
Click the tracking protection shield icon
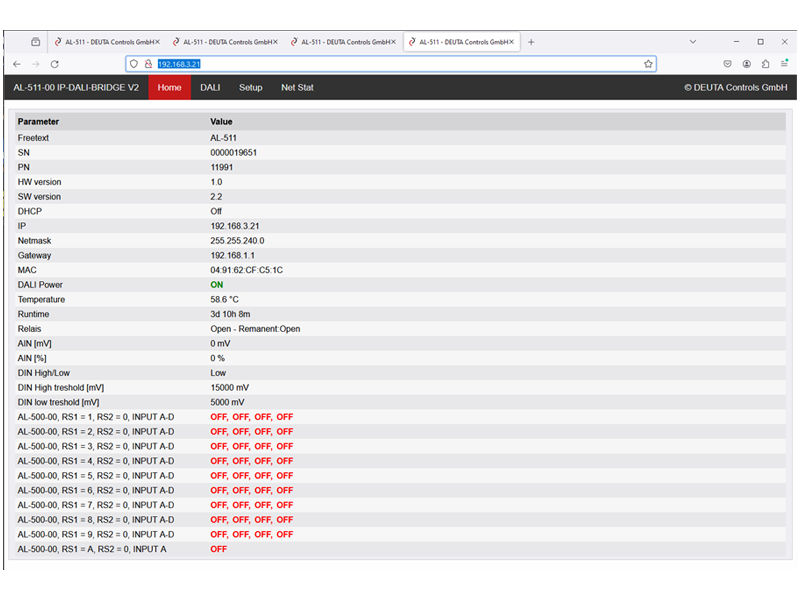[134, 64]
